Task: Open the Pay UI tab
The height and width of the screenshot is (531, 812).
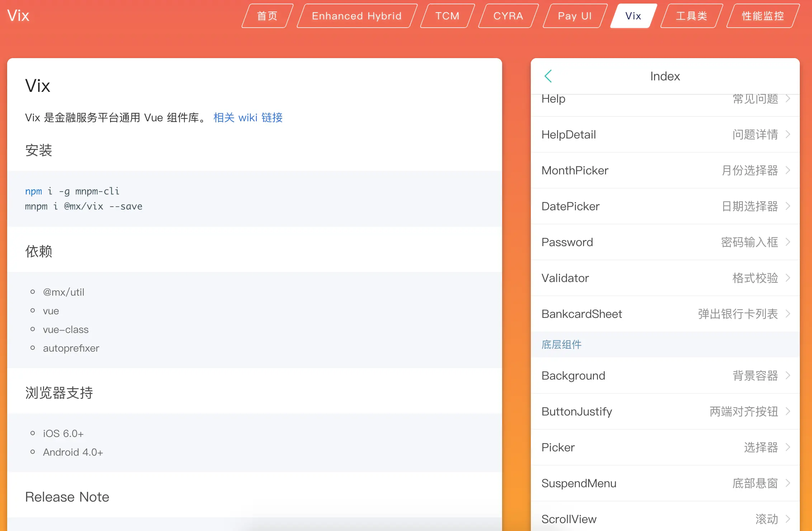Action: [x=575, y=16]
